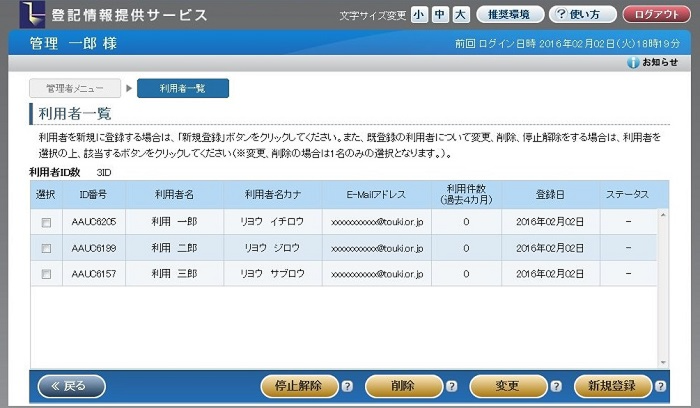Click the ID番号 column header
Viewport: 700px width, 408px height.
click(x=93, y=195)
